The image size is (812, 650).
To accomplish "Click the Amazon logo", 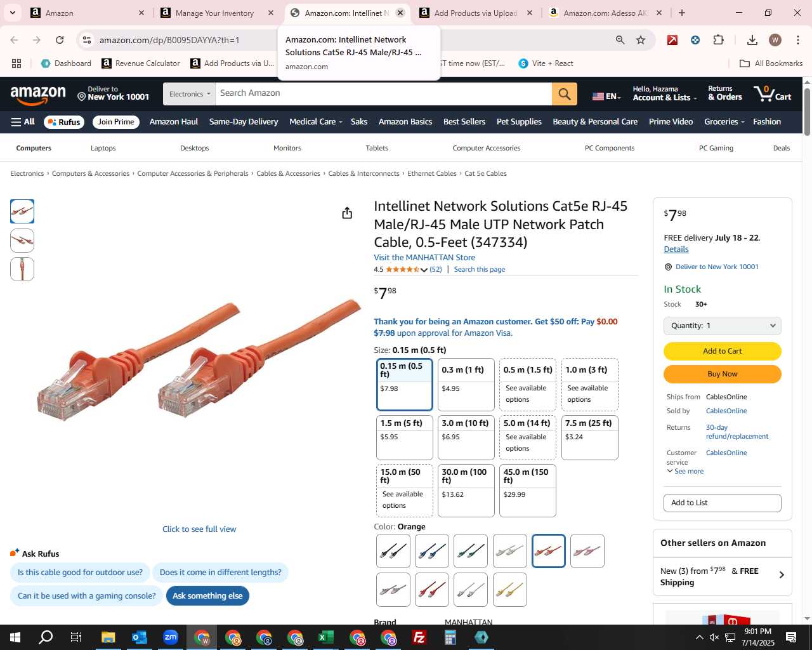I will 38,95.
